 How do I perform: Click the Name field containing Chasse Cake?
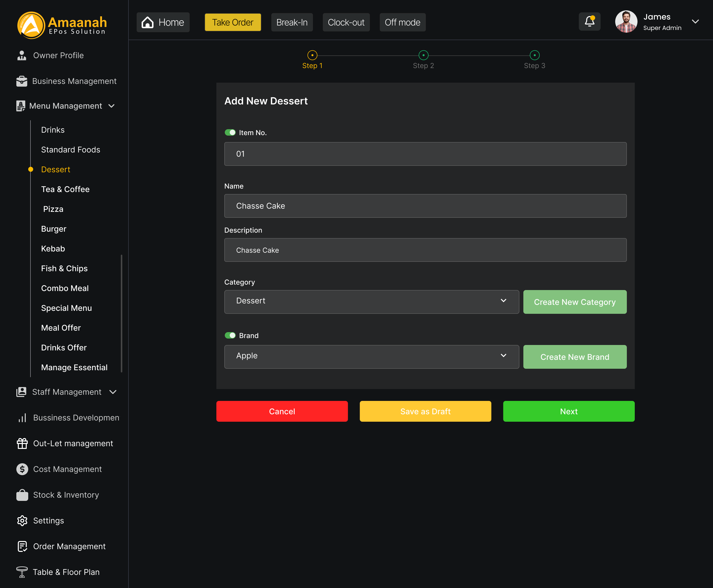pos(425,206)
